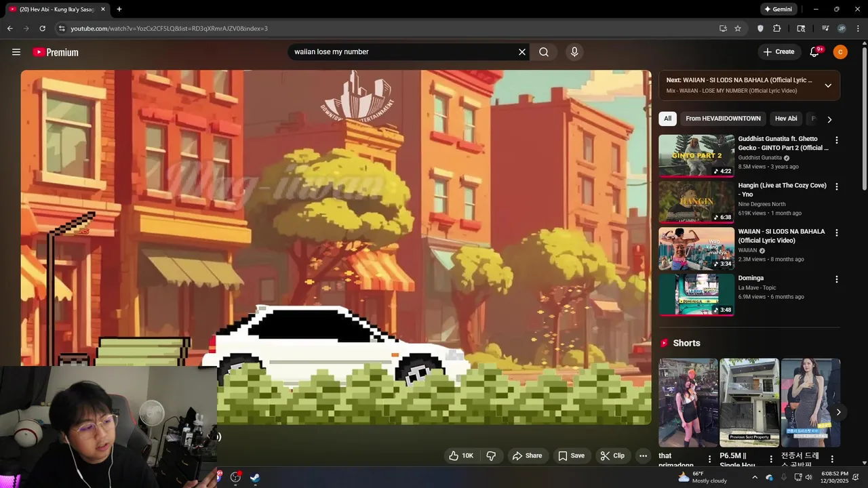Show more filter chips with arrow
Viewport: 868px width, 488px height.
pyautogui.click(x=829, y=119)
